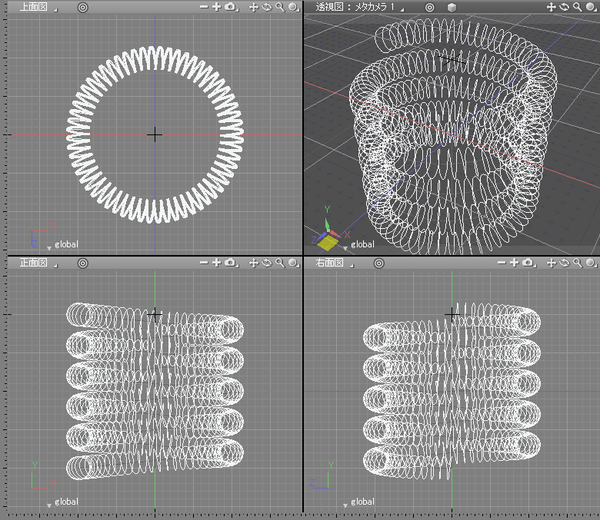Image resolution: width=600 pixels, height=520 pixels.
Task: Open the global coordinate dropdown in right view
Action: coord(359,502)
